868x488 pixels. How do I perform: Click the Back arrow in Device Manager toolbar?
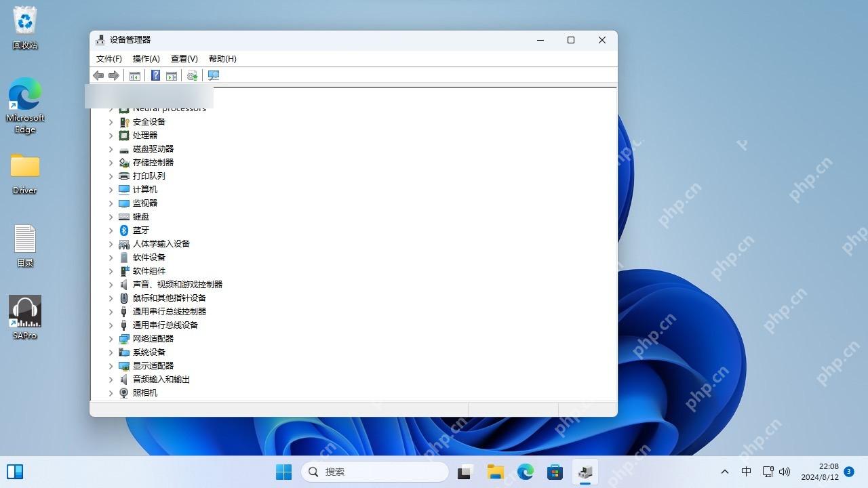point(98,76)
